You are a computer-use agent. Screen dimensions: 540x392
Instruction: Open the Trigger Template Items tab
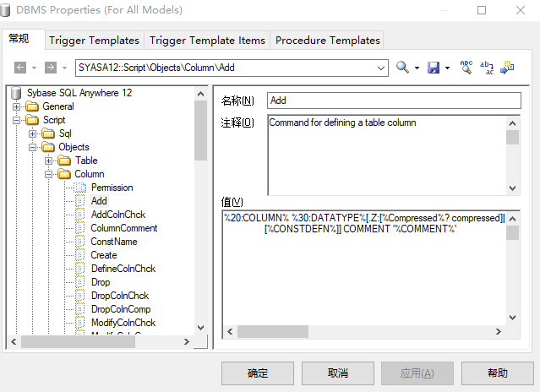point(207,41)
